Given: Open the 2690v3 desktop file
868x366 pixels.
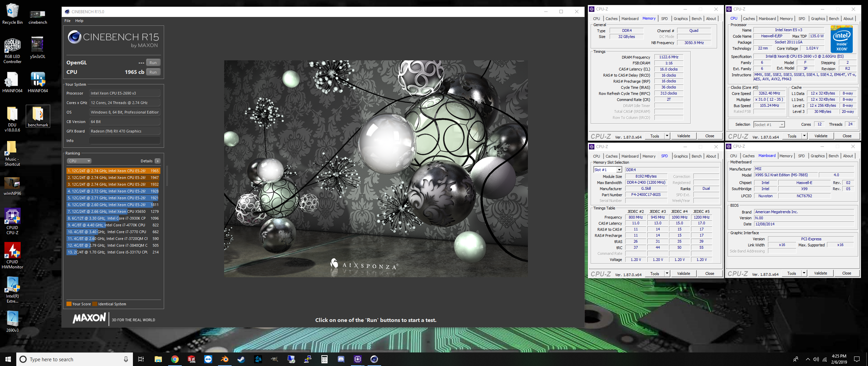Looking at the screenshot, I should pyautogui.click(x=12, y=321).
